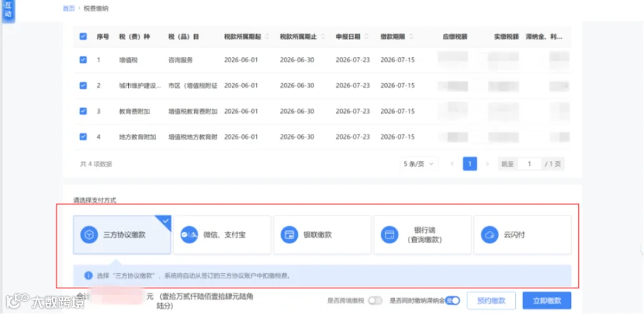Click 税费缴纳 breadcrumb item
The image size is (644, 314).
point(96,8)
